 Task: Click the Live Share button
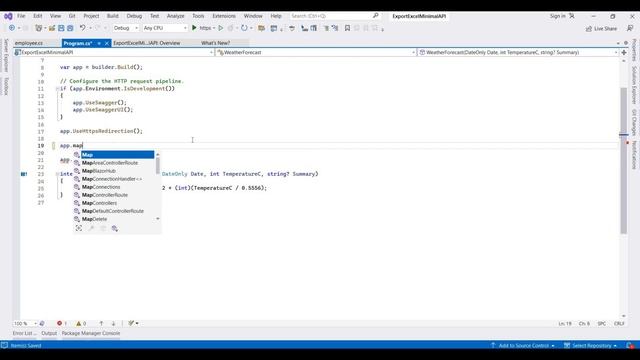click(601, 29)
